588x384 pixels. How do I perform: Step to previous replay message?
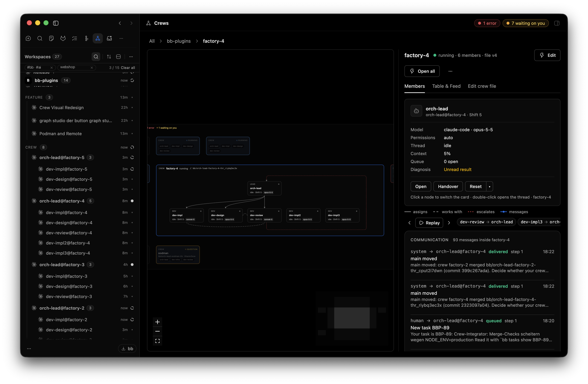click(409, 223)
